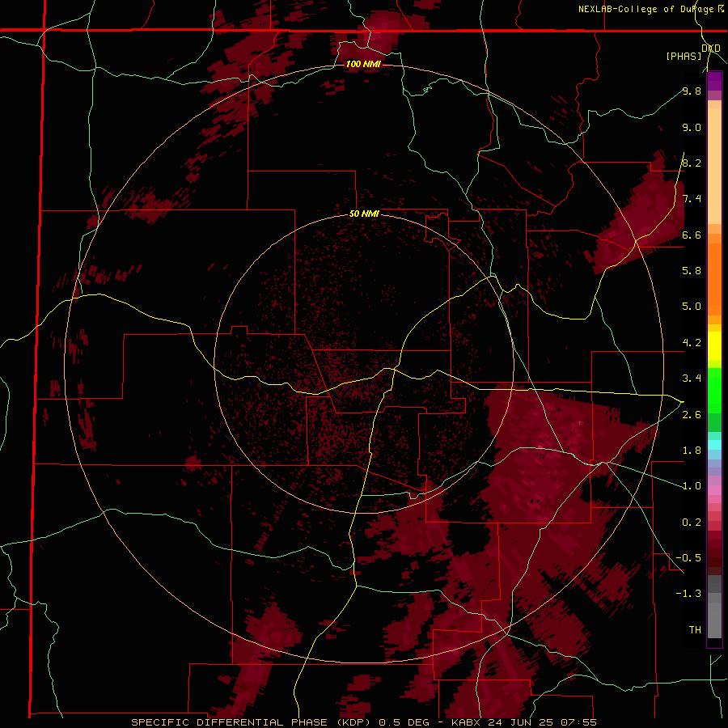Click the 6.6 legend value
The height and width of the screenshot is (728, 728).
coord(692,235)
